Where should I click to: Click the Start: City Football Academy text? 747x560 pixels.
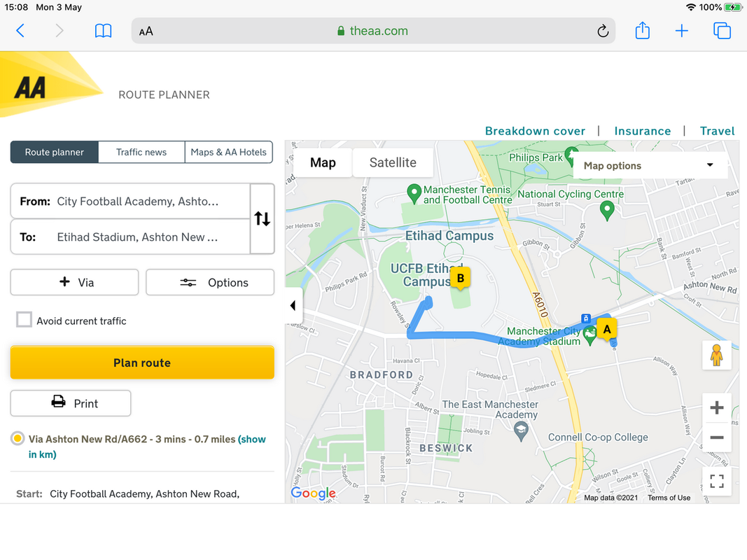pyautogui.click(x=127, y=493)
